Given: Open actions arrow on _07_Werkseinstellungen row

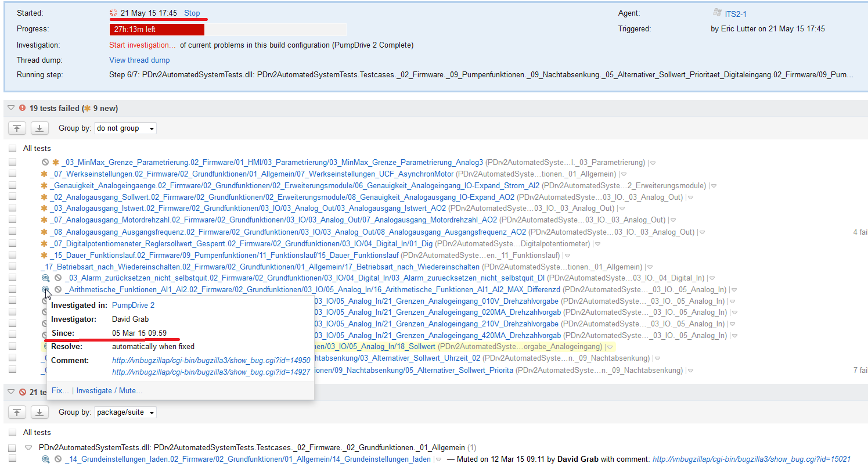Looking at the screenshot, I should 624,174.
